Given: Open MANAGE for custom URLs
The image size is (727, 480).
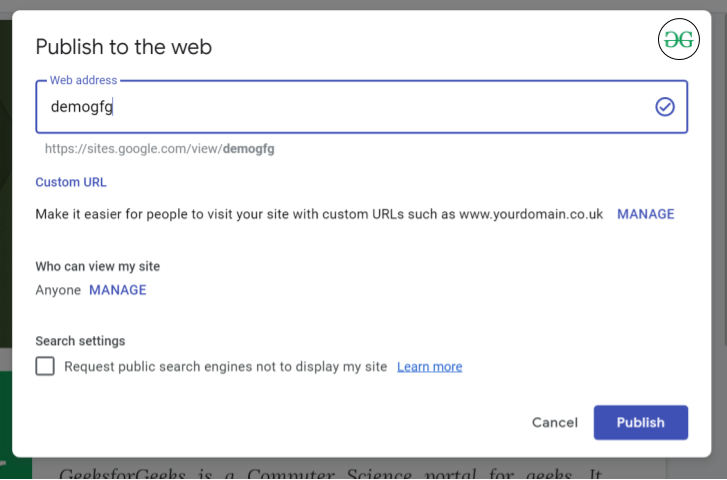Looking at the screenshot, I should pyautogui.click(x=645, y=214).
